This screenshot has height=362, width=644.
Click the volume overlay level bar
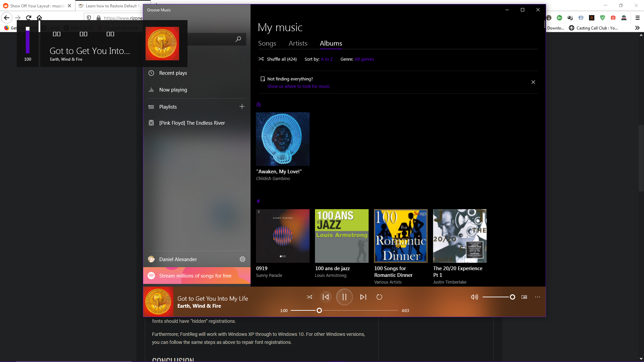tap(28, 40)
